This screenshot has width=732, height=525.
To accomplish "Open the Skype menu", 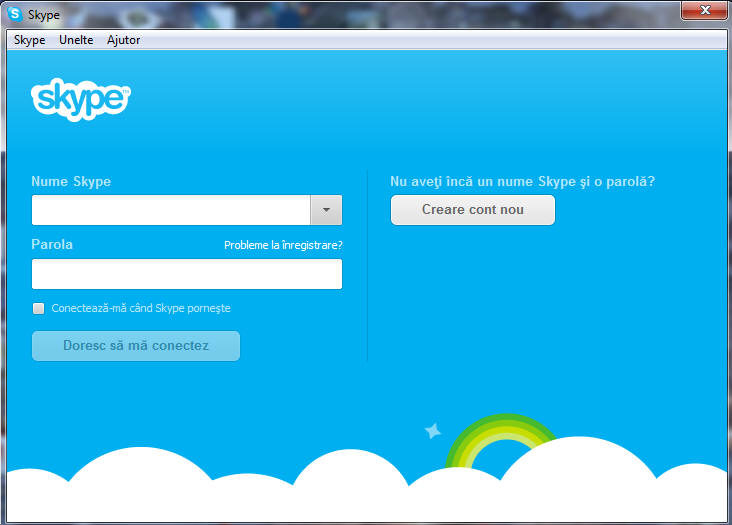I will point(29,40).
